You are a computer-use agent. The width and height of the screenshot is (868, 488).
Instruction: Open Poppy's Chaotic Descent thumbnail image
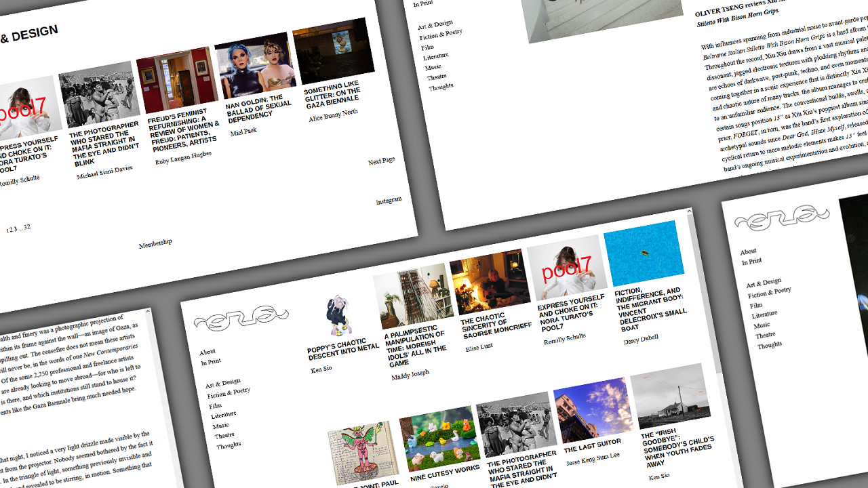[x=336, y=314]
